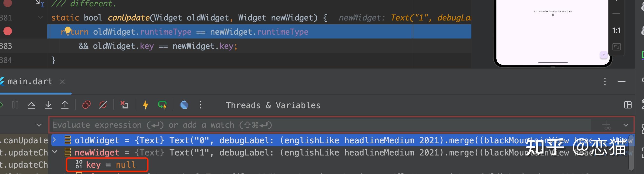The width and height of the screenshot is (644, 174).
Task: Pause the program with the pause icon
Action: (15, 105)
